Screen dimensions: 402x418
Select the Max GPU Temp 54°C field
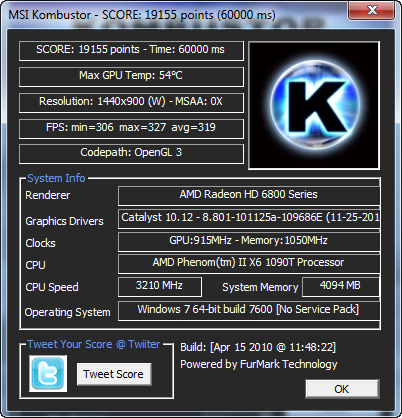[x=131, y=77]
